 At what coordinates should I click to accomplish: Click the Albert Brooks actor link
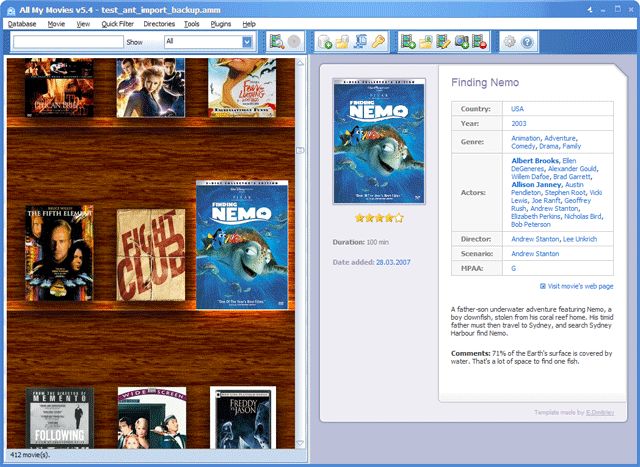pyautogui.click(x=535, y=160)
